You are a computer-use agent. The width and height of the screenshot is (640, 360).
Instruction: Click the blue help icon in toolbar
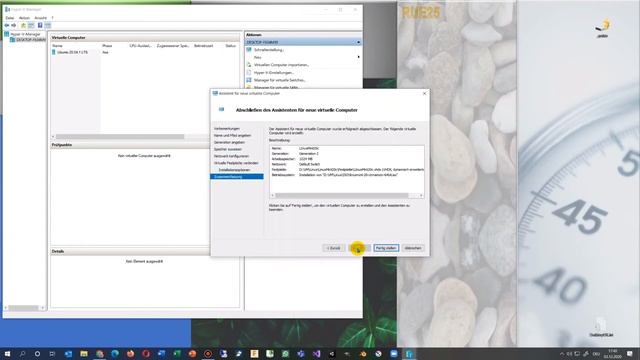pos(40,25)
